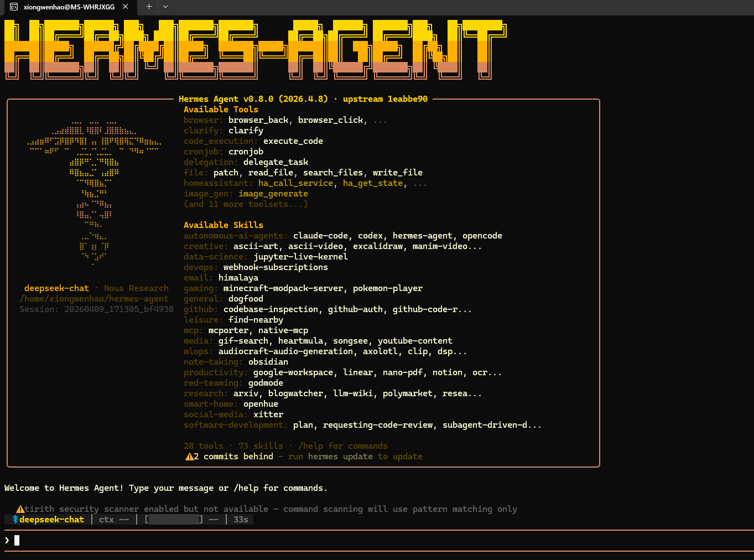The image size is (754, 560).
Task: Click 'codebase-inspection' skill name
Action: coord(271,309)
